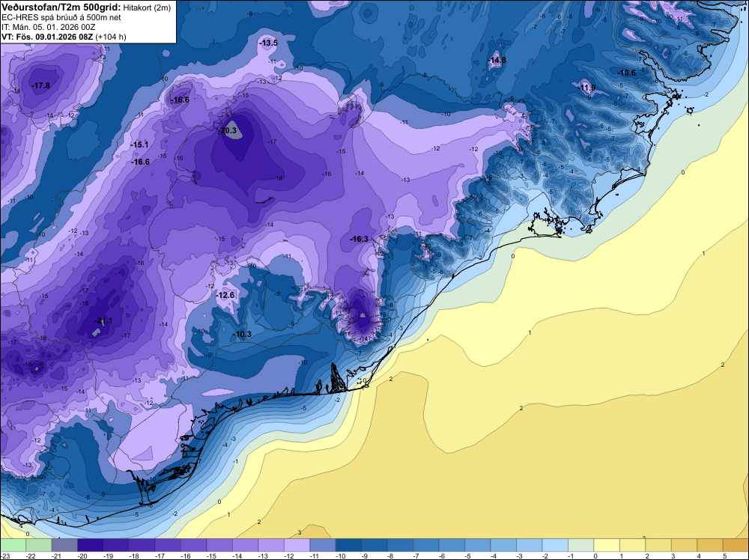Click the -11.9 temperature value on map
Screen dimensions: 749x560
coord(587,88)
